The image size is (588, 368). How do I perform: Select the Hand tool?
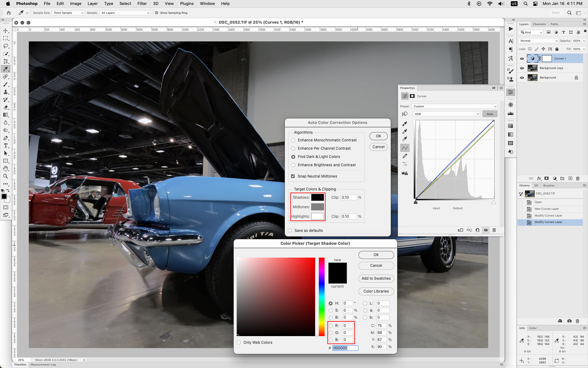point(6,168)
